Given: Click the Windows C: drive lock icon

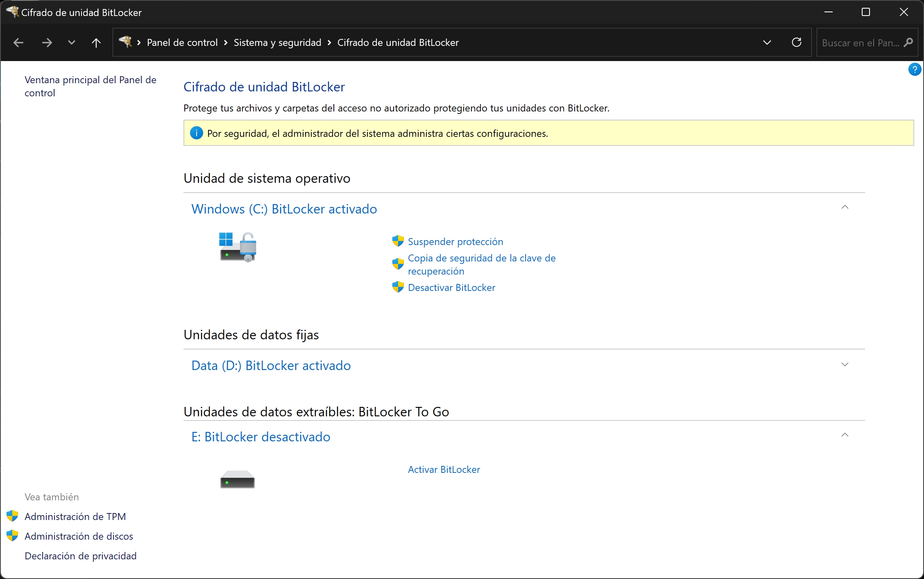Looking at the screenshot, I should click(x=238, y=247).
